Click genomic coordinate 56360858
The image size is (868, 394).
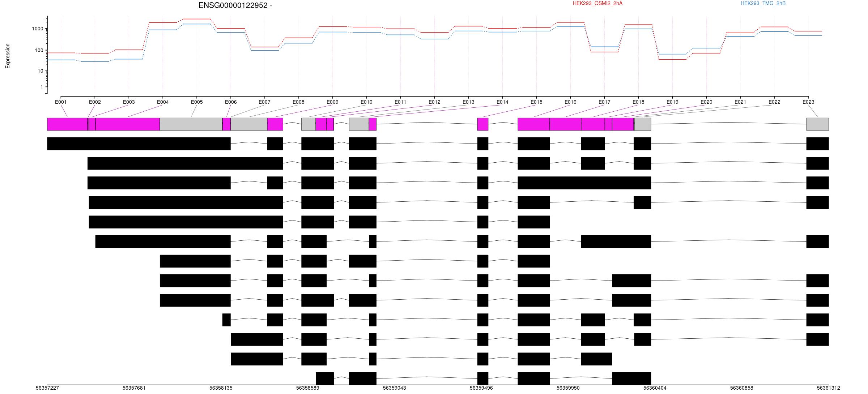point(742,388)
